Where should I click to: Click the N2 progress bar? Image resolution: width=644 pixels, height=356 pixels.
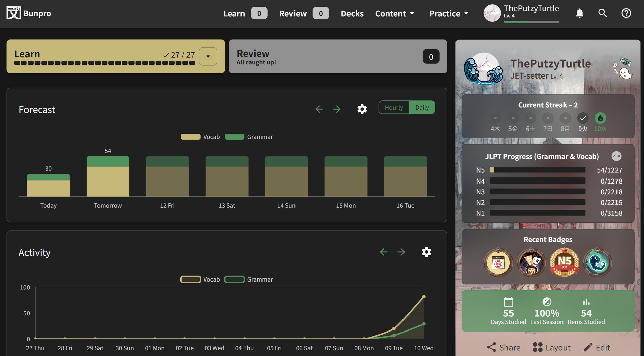pyautogui.click(x=538, y=202)
